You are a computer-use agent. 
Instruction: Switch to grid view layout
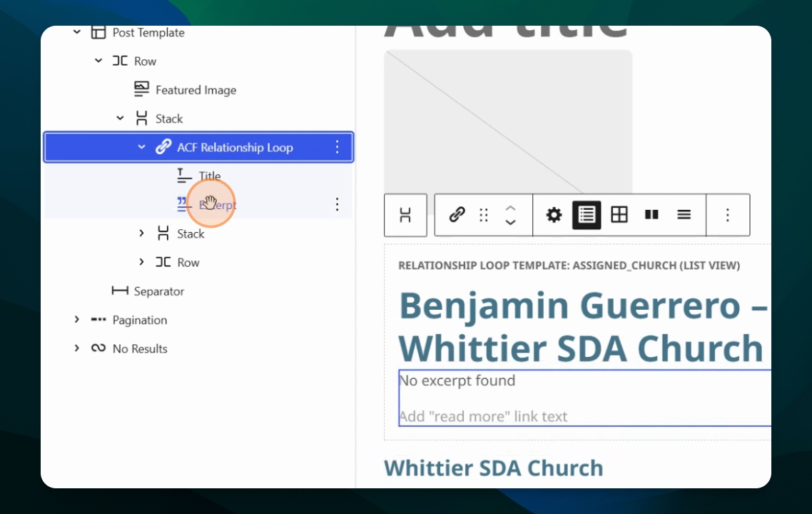point(619,214)
